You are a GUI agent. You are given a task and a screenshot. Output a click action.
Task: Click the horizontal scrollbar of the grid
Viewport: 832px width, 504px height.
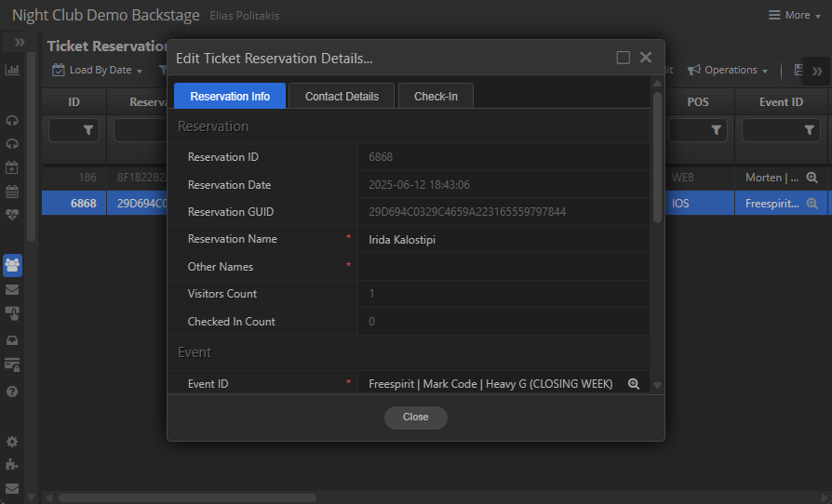click(187, 497)
